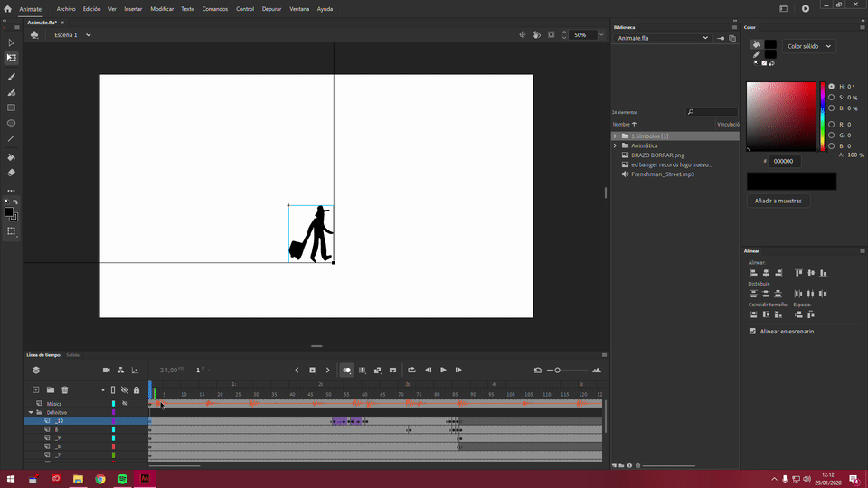This screenshot has width=868, height=488.
Task: Click the Insert Keyframe button
Action: click(x=312, y=371)
